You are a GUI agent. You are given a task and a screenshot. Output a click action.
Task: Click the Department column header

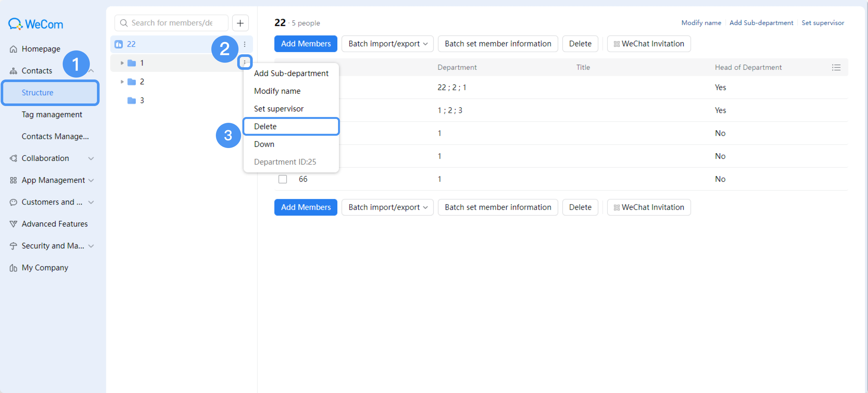[x=457, y=68]
